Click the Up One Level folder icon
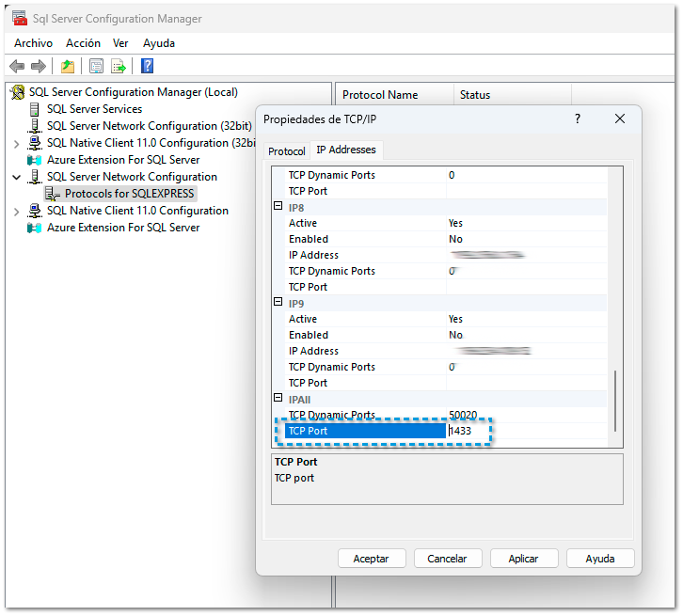The width and height of the screenshot is (683, 616). (68, 66)
